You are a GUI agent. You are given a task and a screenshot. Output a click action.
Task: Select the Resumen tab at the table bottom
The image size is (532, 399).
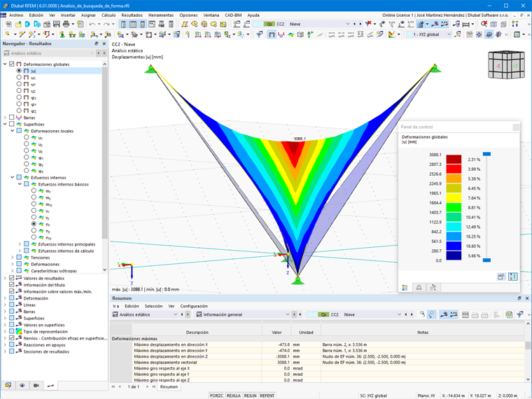tap(169, 387)
